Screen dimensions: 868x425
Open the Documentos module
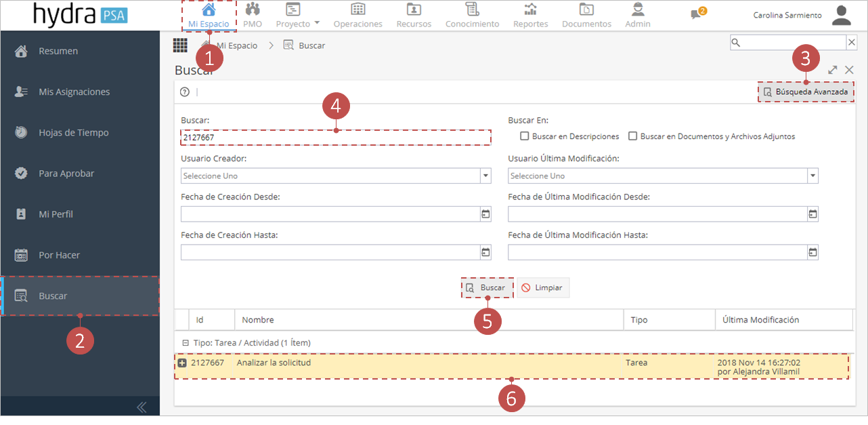pos(586,15)
